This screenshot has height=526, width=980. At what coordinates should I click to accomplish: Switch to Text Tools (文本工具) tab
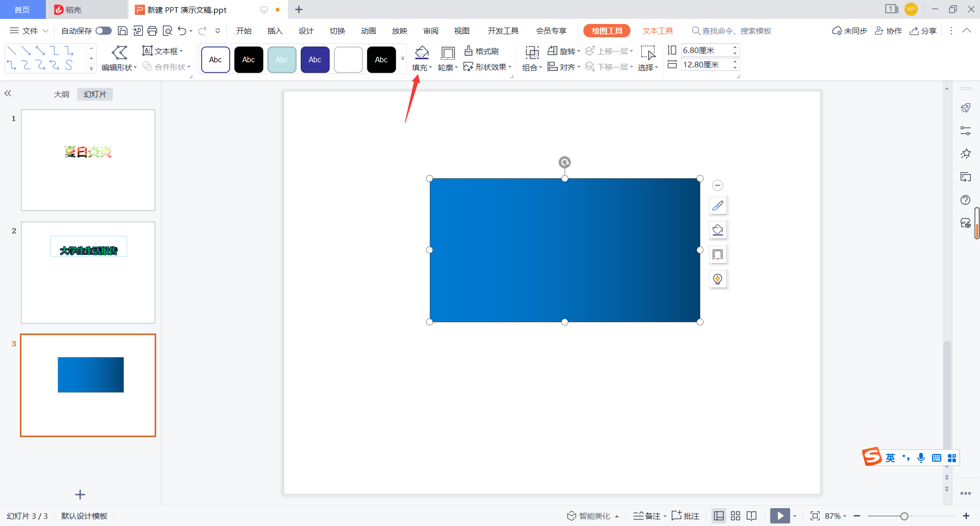[x=657, y=31]
